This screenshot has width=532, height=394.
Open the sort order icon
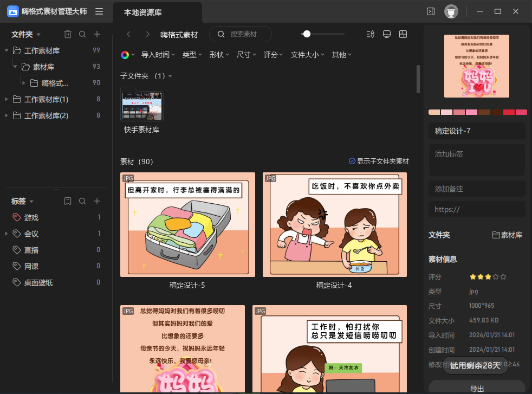tap(371, 34)
